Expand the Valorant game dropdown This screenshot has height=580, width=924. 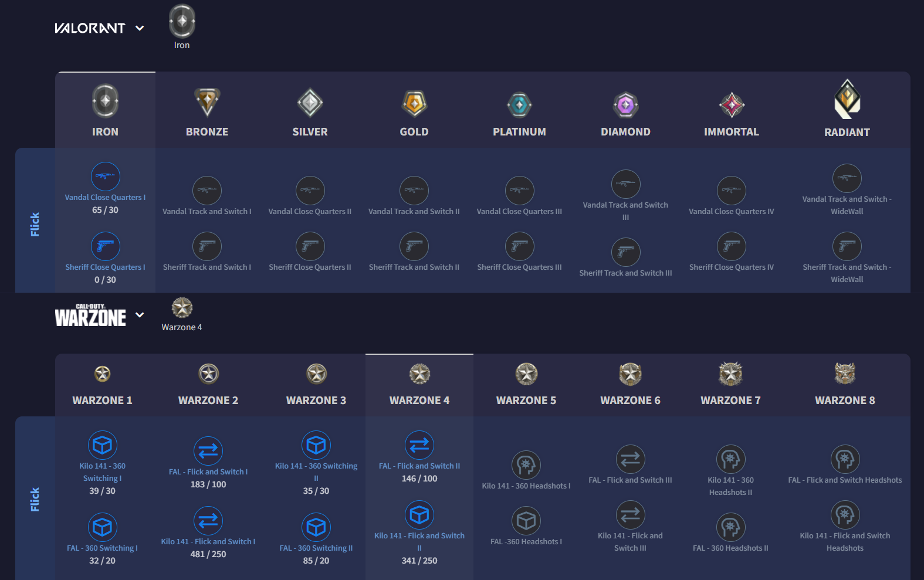(x=140, y=28)
